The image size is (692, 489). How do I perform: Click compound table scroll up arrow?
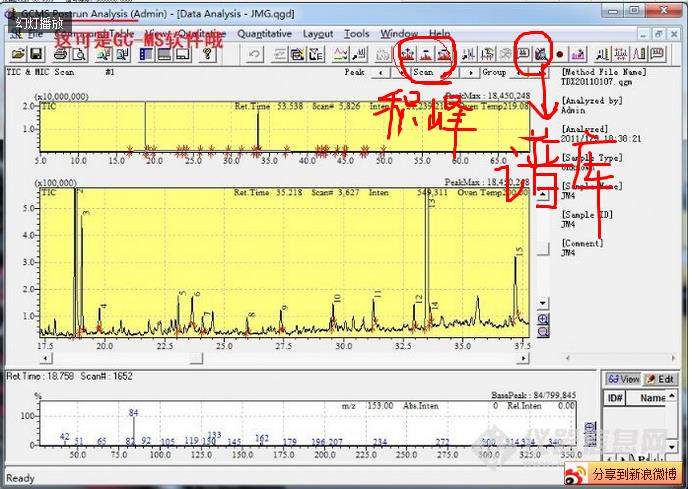tap(671, 396)
